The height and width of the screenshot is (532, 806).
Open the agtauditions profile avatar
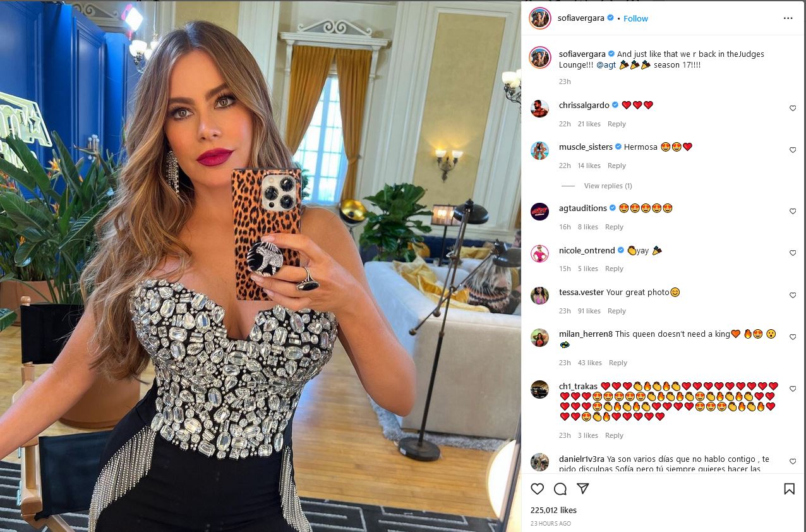[539, 211]
